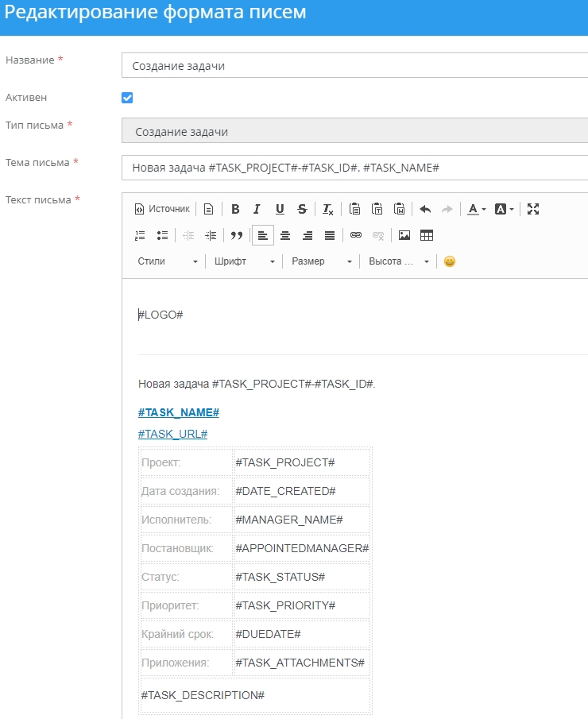Screen dimensions: 588x719
Task: Insert a hyperlink with the link icon
Action: (356, 235)
